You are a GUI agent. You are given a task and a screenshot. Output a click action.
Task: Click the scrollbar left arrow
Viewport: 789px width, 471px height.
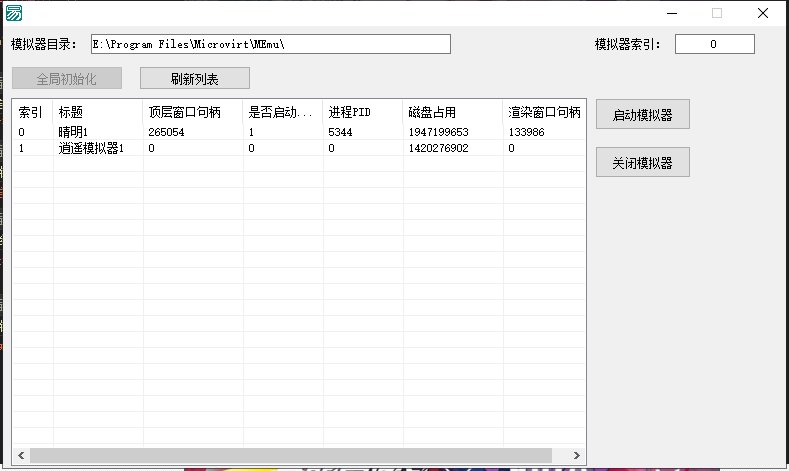pos(21,455)
